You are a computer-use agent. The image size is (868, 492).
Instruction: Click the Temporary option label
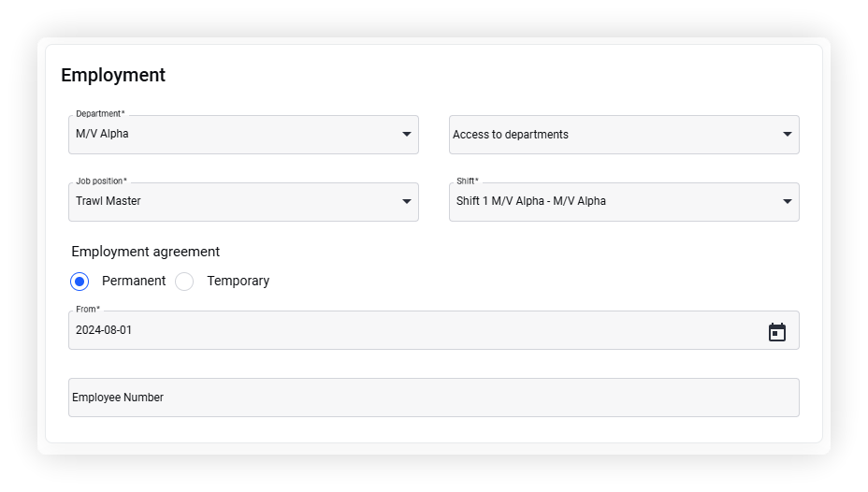point(238,282)
